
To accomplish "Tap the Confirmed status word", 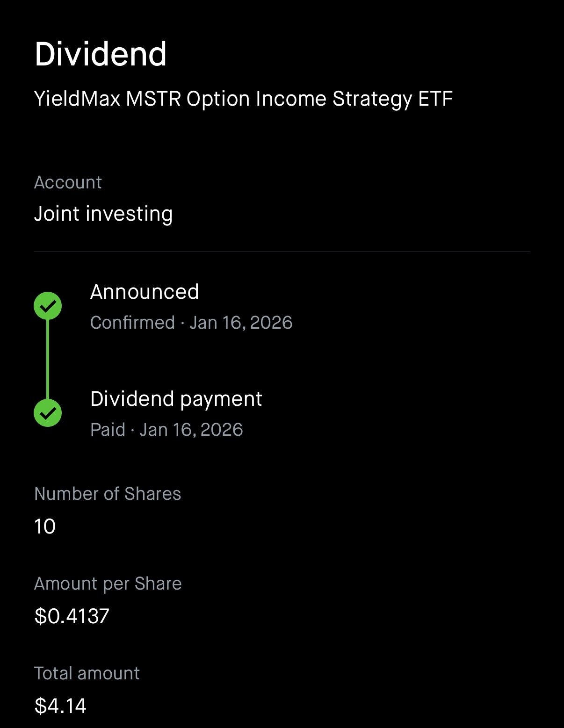I will [x=132, y=323].
